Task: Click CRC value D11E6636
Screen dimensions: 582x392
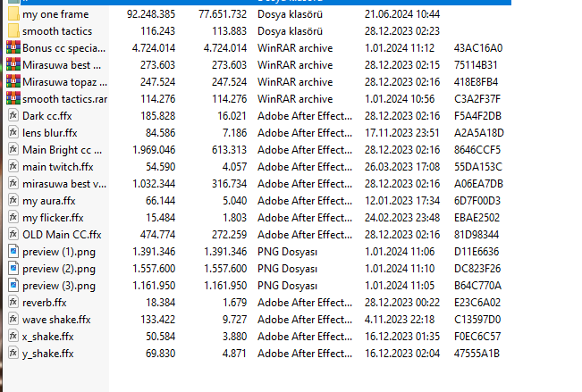Action: click(477, 252)
